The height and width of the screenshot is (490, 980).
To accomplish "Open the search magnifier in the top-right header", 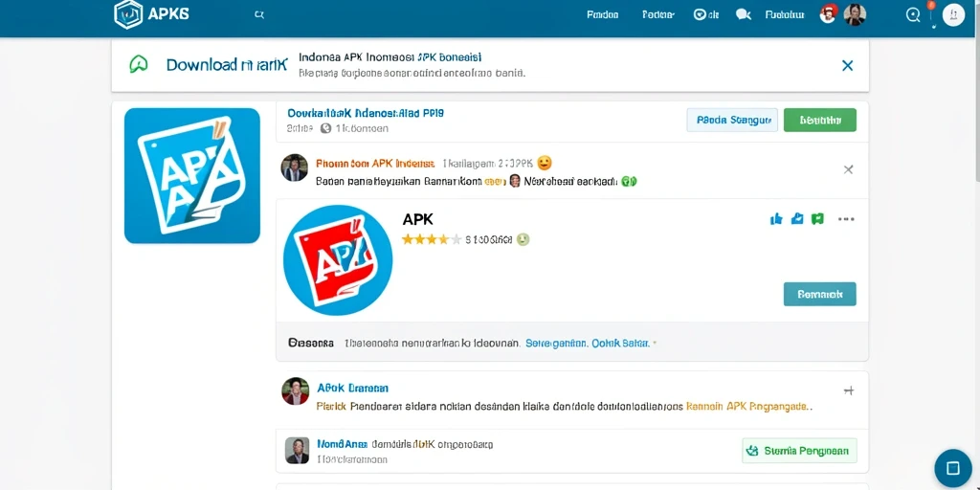I will (913, 15).
